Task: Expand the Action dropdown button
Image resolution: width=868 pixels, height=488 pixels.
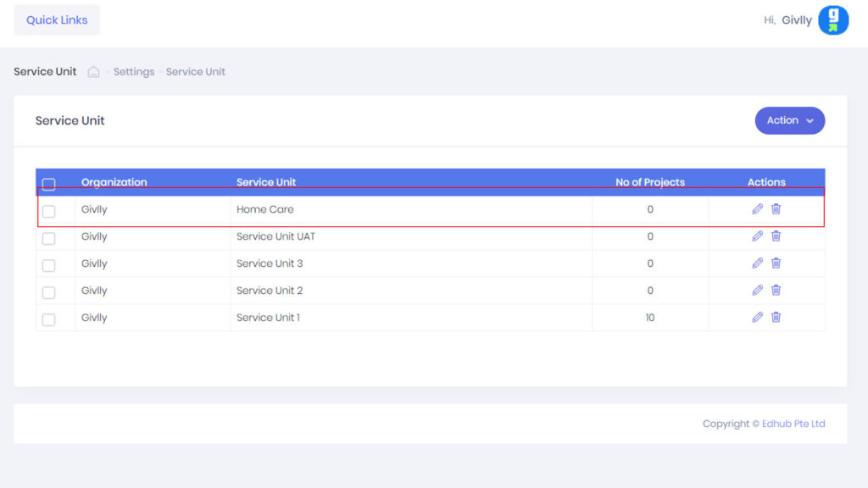Action: tap(789, 121)
